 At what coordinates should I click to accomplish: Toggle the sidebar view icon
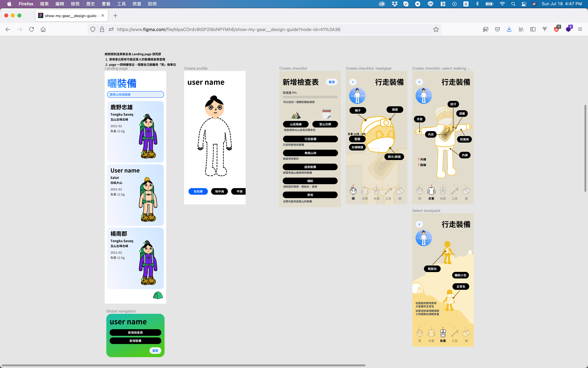coord(533,29)
